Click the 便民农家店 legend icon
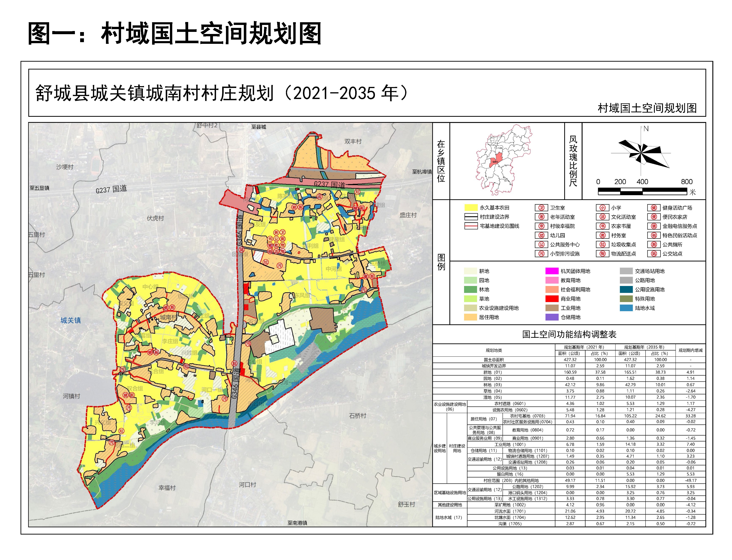The image size is (732, 560). pyautogui.click(x=654, y=217)
